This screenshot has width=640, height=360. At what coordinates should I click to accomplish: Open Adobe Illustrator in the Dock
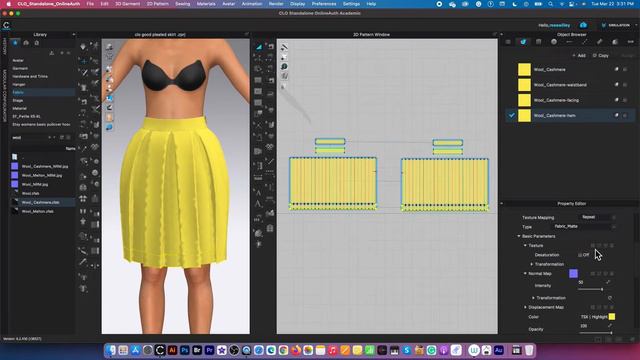(x=172, y=350)
